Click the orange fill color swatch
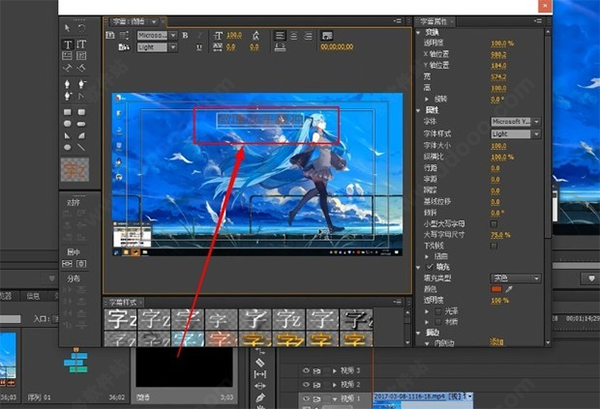 click(496, 289)
